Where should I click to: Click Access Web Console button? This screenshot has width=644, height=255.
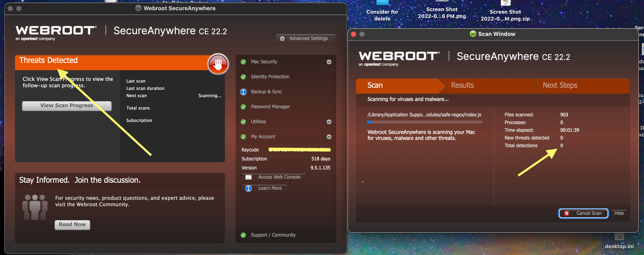(274, 177)
